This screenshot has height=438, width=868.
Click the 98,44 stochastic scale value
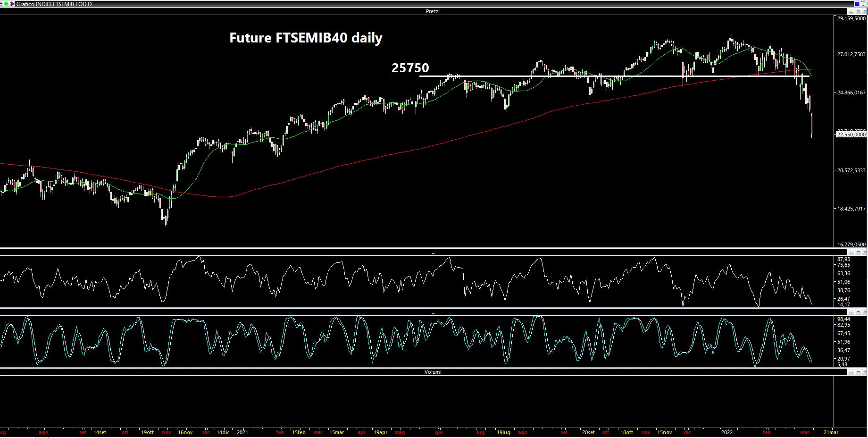843,319
